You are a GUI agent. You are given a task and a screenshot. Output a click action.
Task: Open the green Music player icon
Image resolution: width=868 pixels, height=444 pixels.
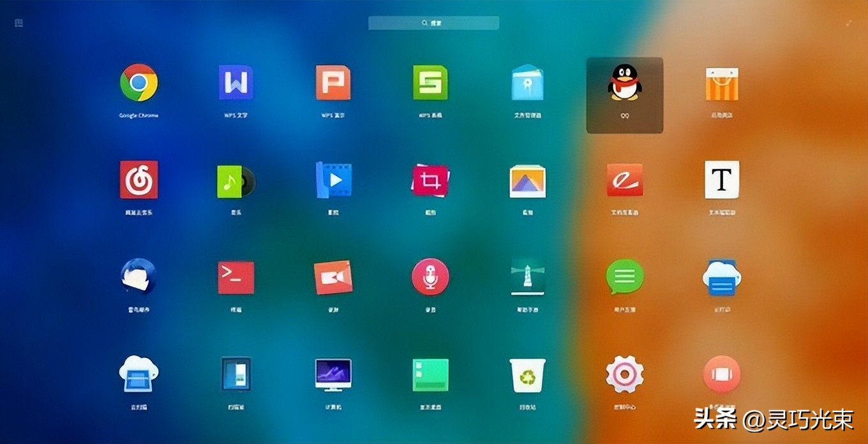click(x=236, y=181)
